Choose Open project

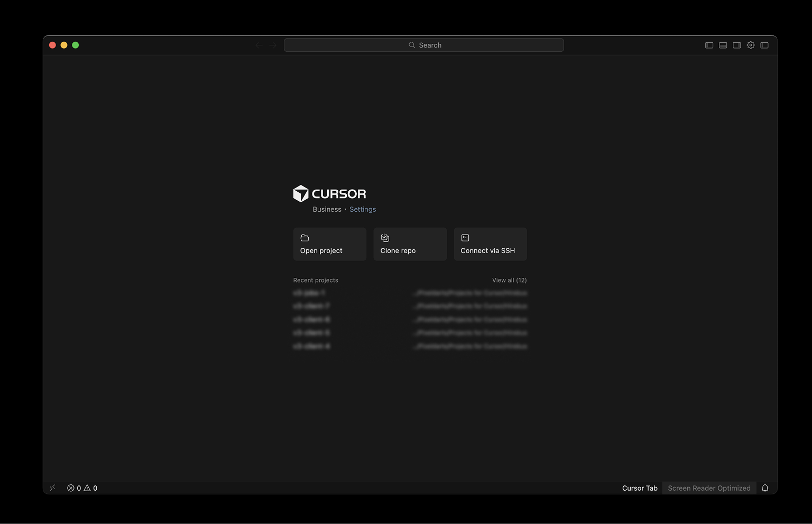coord(330,244)
